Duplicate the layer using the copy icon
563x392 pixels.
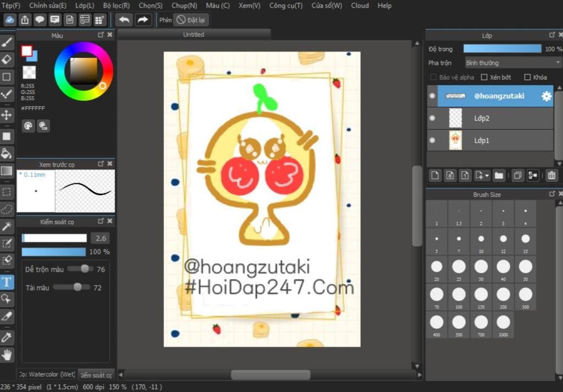click(517, 175)
